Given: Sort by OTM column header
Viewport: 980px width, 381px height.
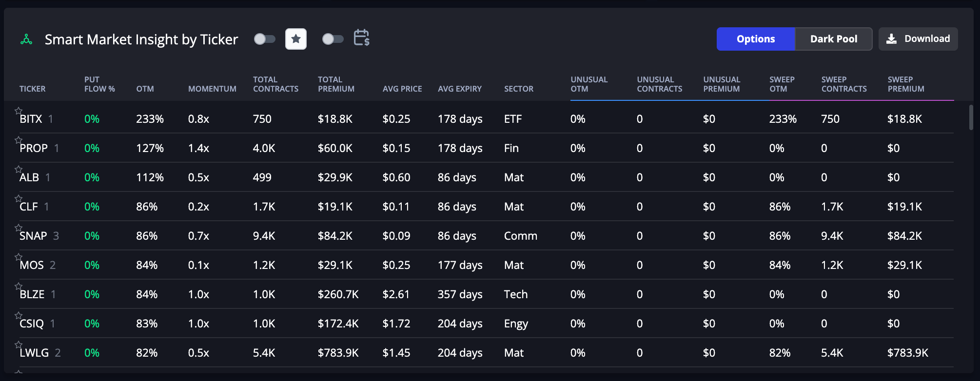Looking at the screenshot, I should tap(145, 89).
